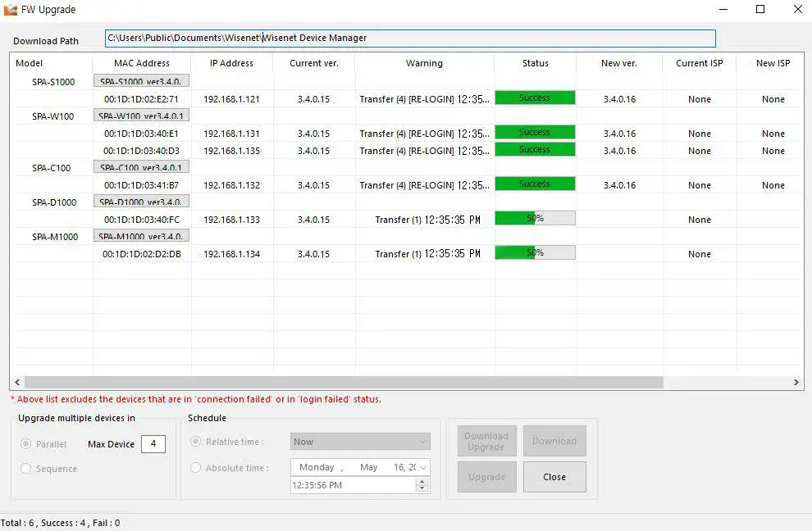
Task: Maximize the FW Upgrade window
Action: point(760,9)
